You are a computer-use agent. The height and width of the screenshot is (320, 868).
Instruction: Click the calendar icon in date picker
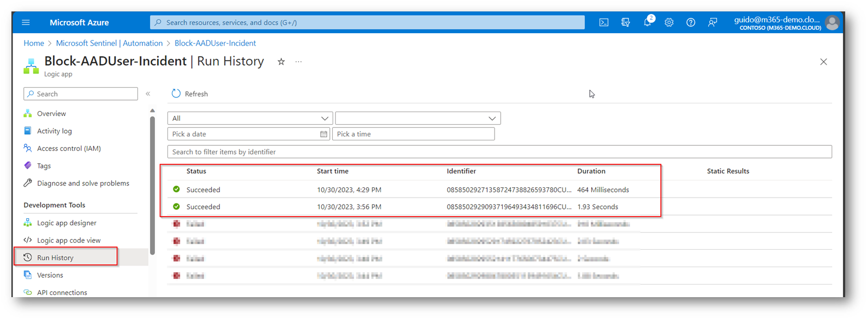click(323, 134)
